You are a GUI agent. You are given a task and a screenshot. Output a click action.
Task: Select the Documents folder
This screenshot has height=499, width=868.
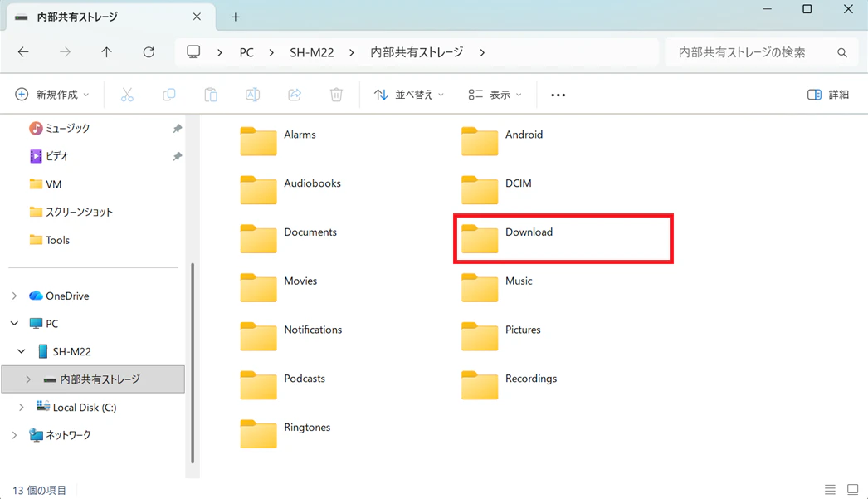289,238
